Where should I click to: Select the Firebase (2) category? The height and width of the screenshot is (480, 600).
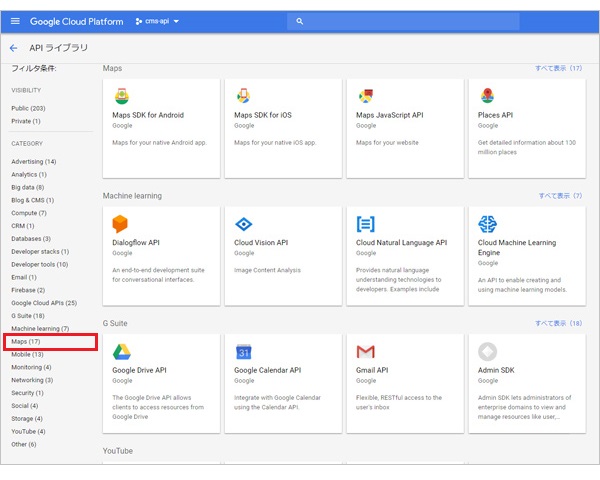(28, 290)
